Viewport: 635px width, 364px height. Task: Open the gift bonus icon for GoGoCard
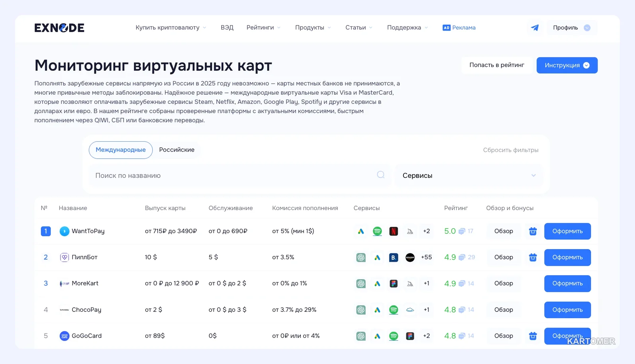533,336
